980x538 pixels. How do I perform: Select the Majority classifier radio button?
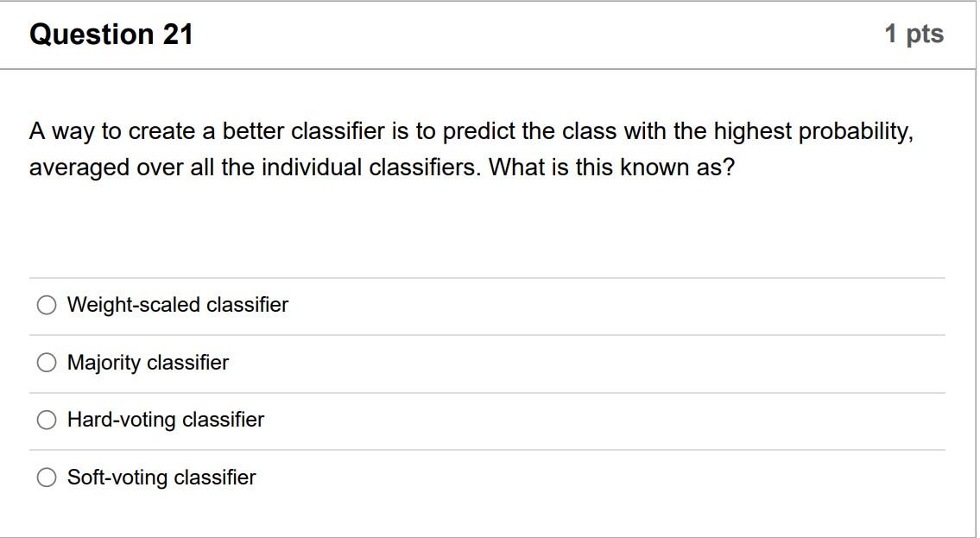pos(46,362)
